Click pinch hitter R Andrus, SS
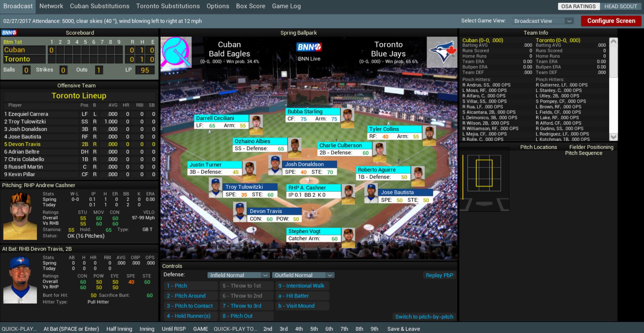The height and width of the screenshot is (333, 644). 486,85
